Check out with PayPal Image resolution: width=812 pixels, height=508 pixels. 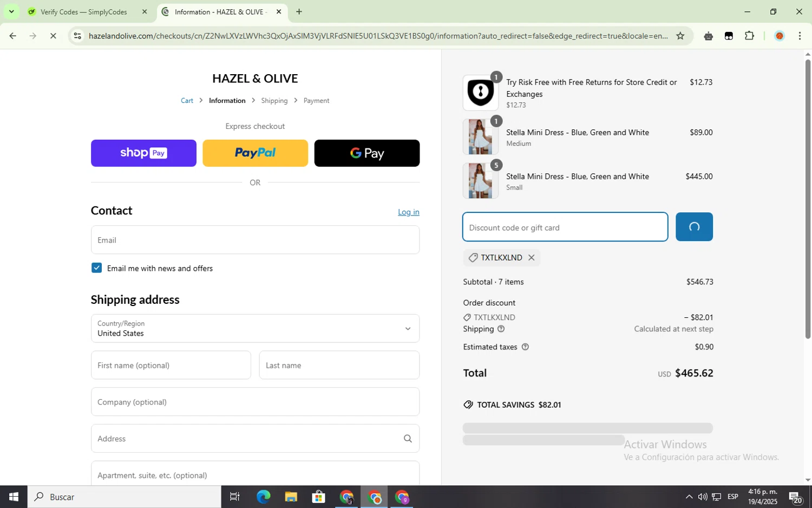point(255,153)
